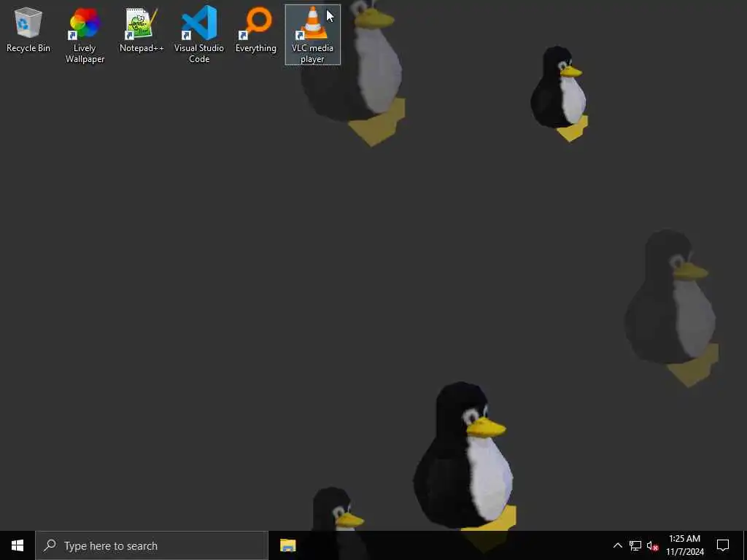Select the Everything search shortcut

256,29
